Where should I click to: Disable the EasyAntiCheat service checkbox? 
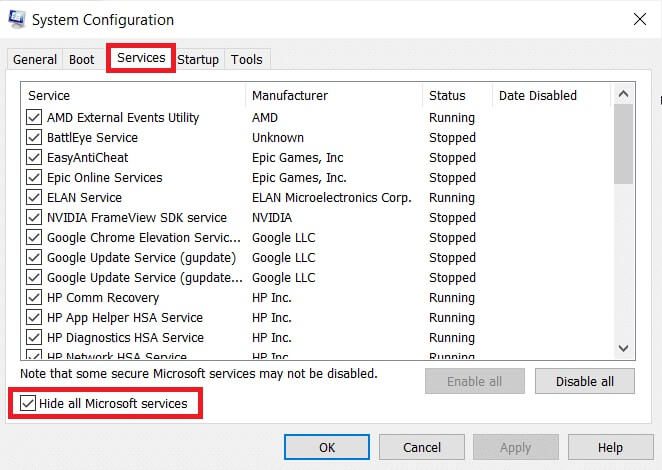click(34, 157)
